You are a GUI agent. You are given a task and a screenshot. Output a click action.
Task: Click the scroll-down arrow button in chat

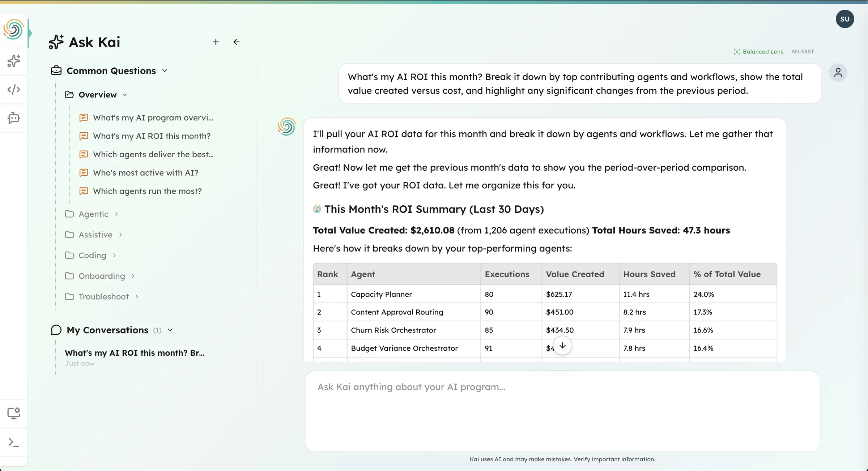pyautogui.click(x=562, y=346)
